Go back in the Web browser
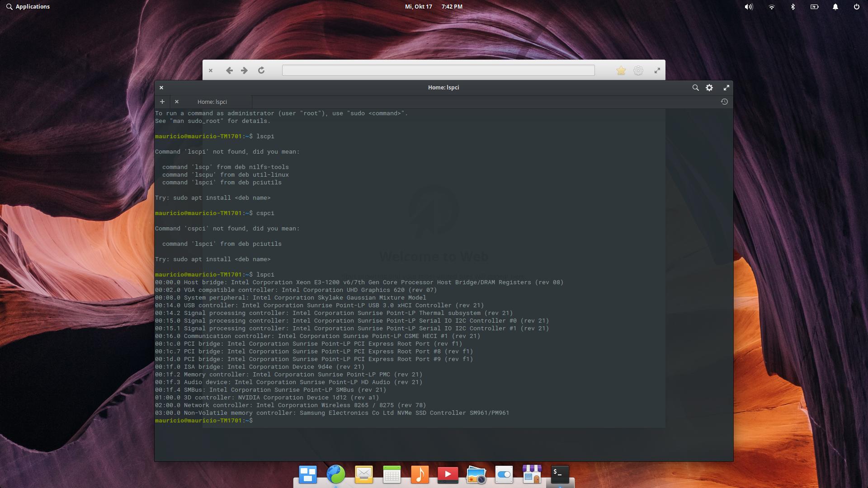Viewport: 868px width, 488px height. [x=229, y=70]
